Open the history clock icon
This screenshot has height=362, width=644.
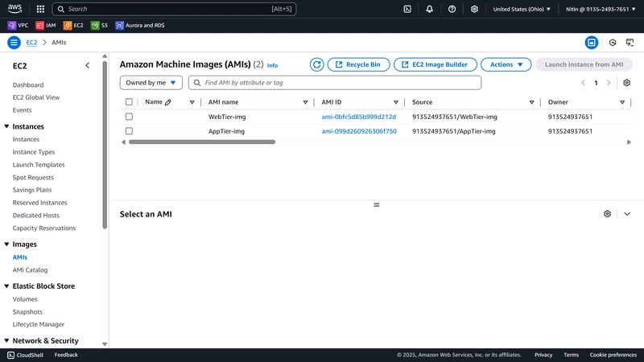[613, 43]
